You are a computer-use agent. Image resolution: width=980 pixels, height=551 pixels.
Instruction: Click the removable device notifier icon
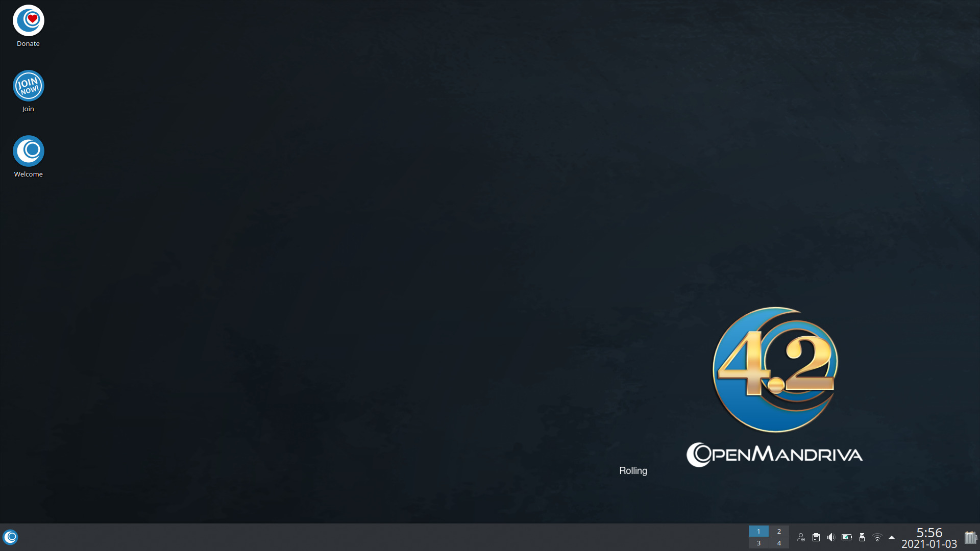[863, 537]
